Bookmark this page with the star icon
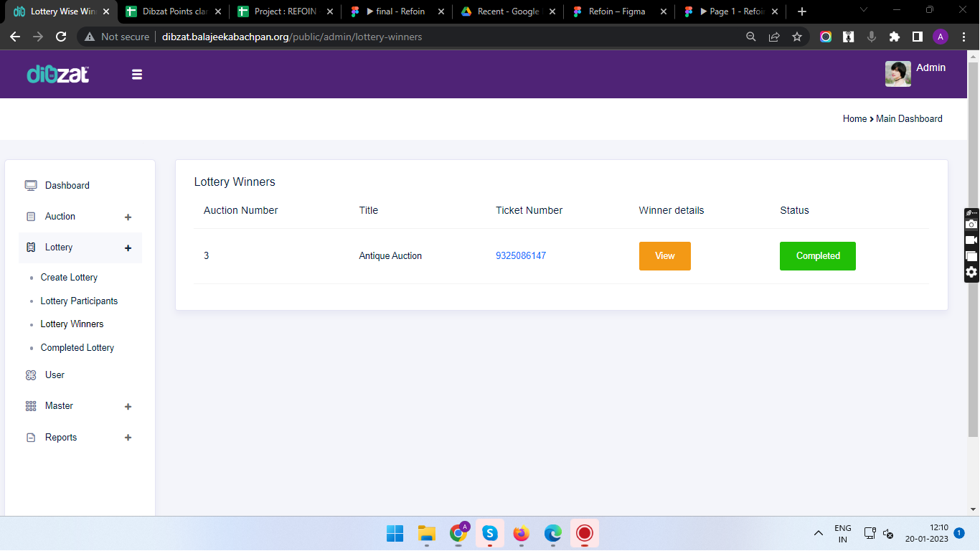The image size is (980, 551). (797, 37)
